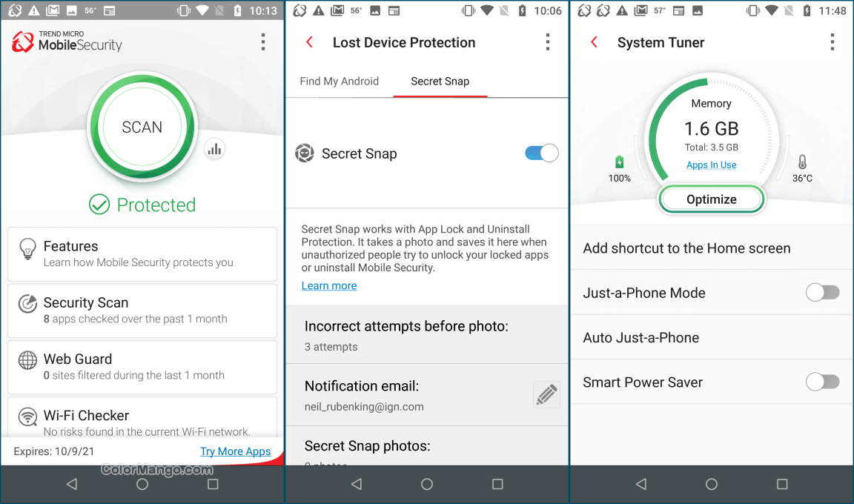Enable Just-a-Phone Mode switch

pyautogui.click(x=822, y=293)
